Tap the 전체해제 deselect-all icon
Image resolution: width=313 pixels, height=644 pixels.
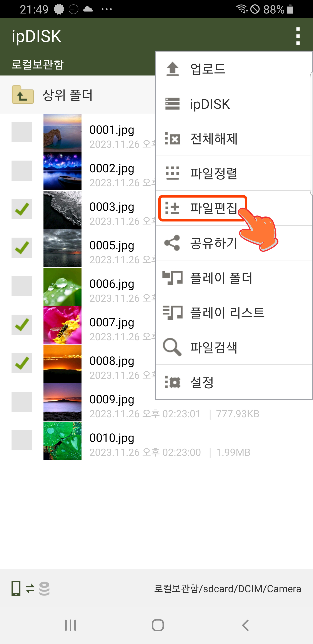[172, 139]
